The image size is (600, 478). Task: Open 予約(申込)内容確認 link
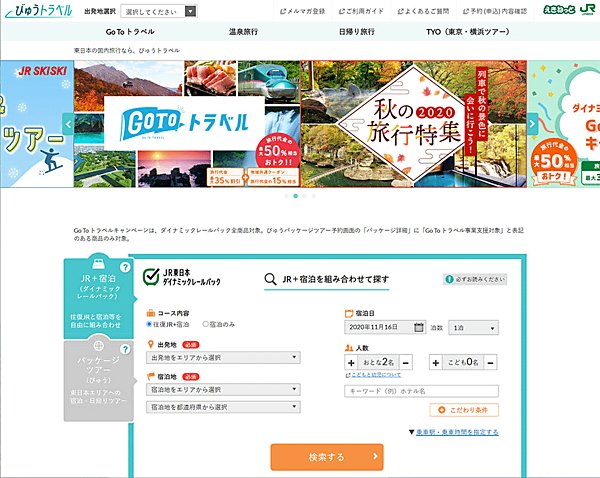[495, 11]
